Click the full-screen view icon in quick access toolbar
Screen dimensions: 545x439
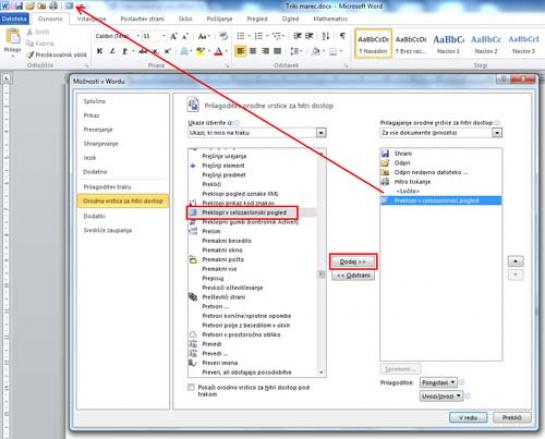70,6
